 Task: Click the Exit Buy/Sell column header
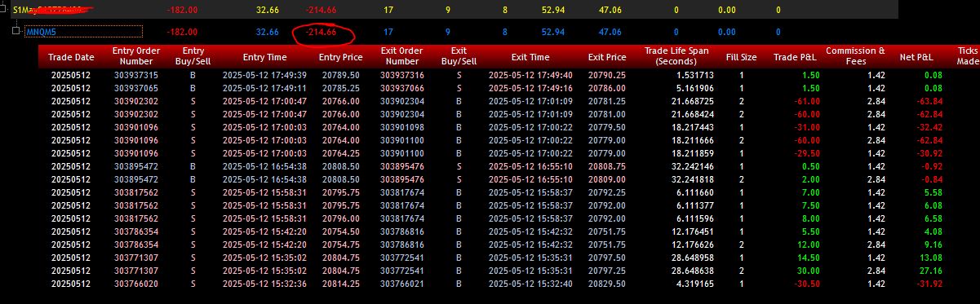click(459, 56)
